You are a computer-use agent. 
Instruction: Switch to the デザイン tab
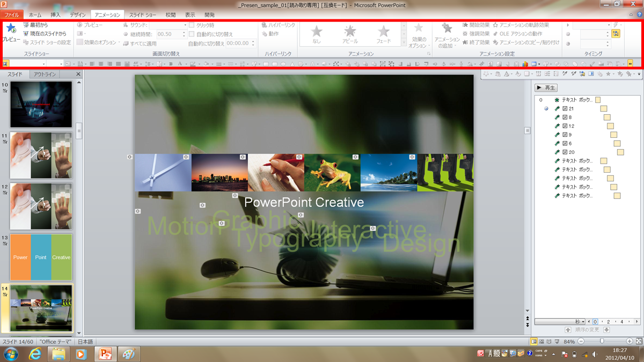point(77,15)
